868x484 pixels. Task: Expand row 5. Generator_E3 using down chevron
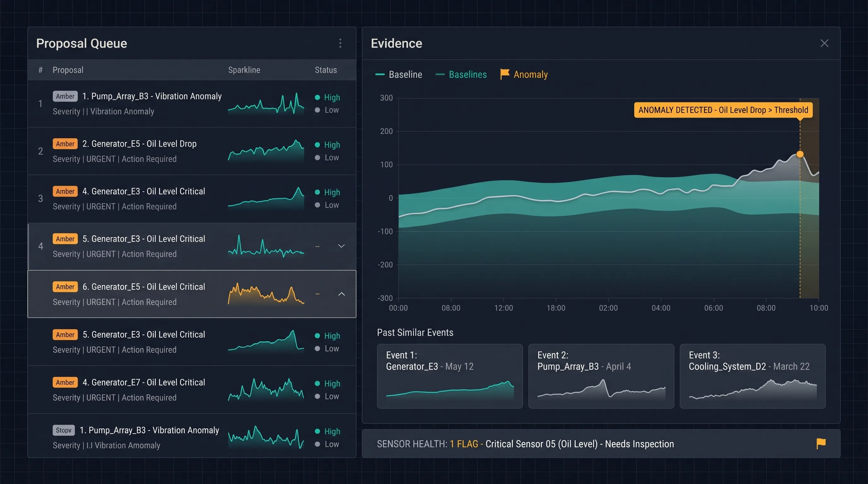coord(341,246)
